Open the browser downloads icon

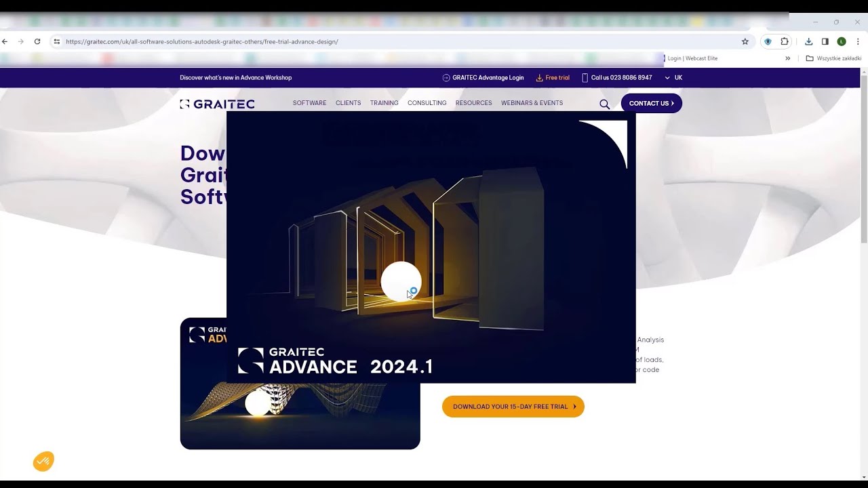[x=808, y=41]
